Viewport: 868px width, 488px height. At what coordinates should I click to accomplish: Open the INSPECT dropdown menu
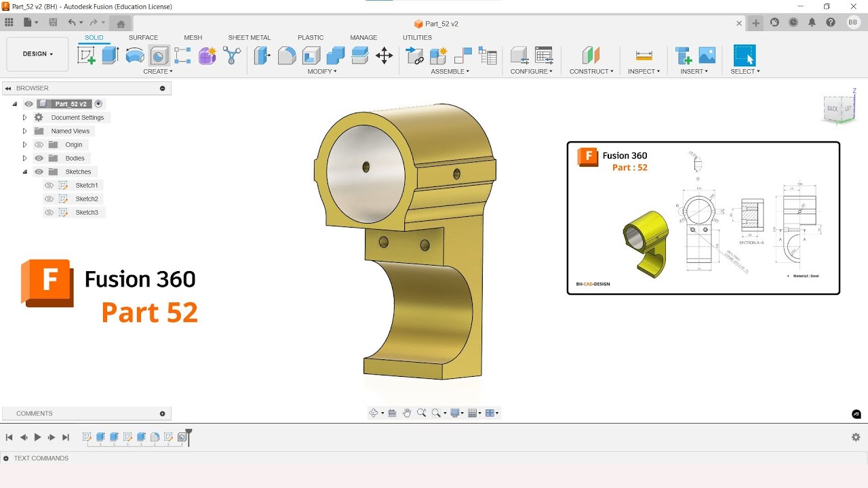644,71
